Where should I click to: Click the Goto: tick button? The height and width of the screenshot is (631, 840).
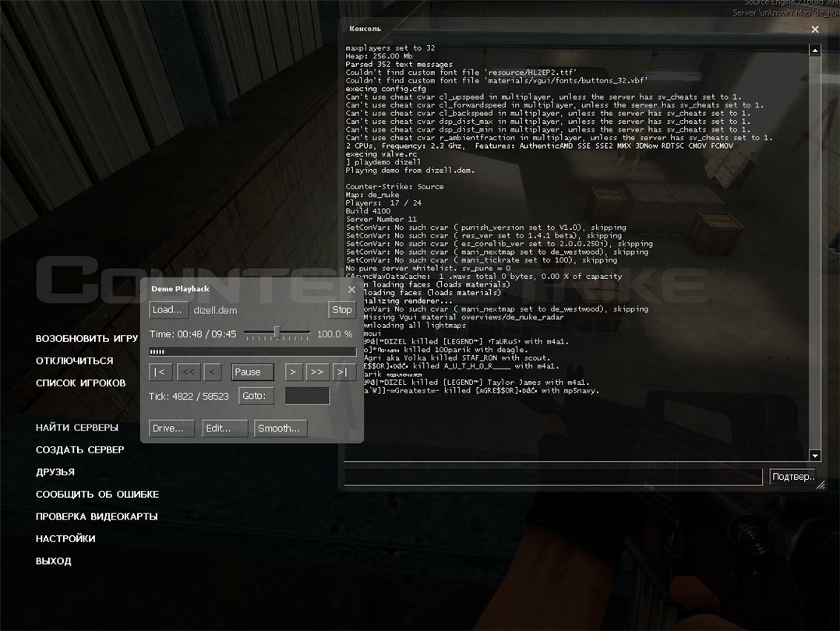tap(256, 396)
